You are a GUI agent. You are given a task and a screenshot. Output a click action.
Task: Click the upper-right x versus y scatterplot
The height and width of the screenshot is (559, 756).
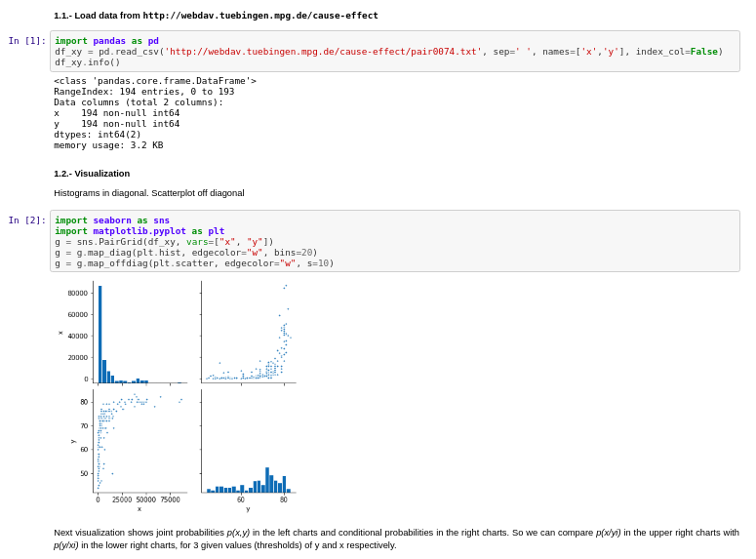click(249, 333)
